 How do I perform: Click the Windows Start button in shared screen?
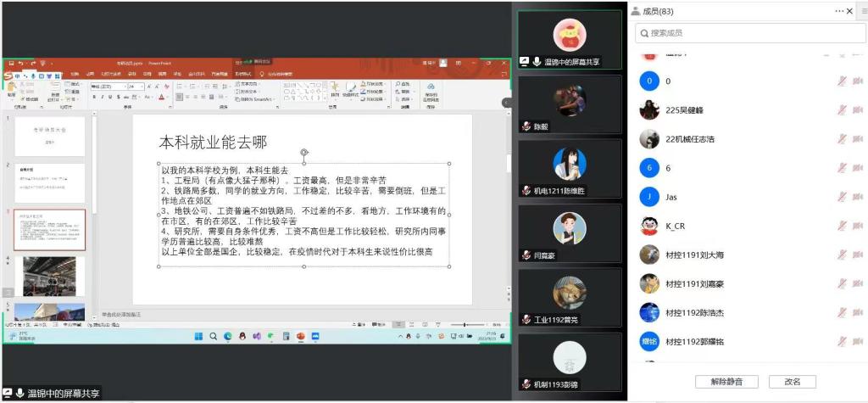[x=200, y=337]
